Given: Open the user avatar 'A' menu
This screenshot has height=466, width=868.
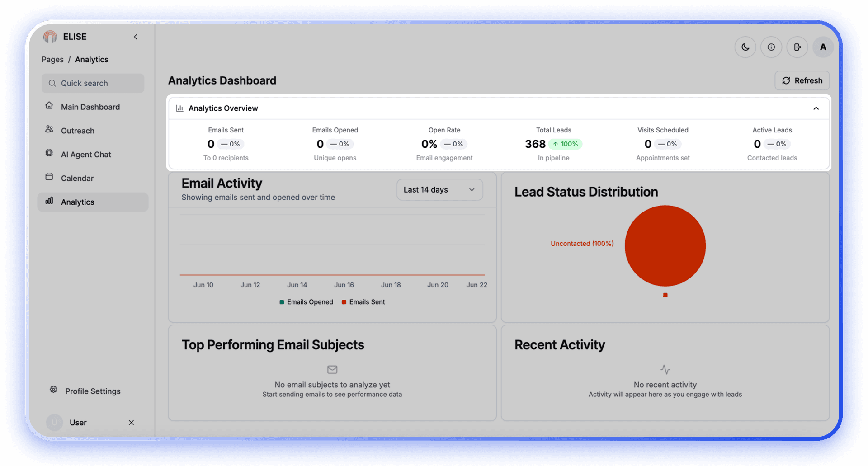Looking at the screenshot, I should tap(823, 47).
